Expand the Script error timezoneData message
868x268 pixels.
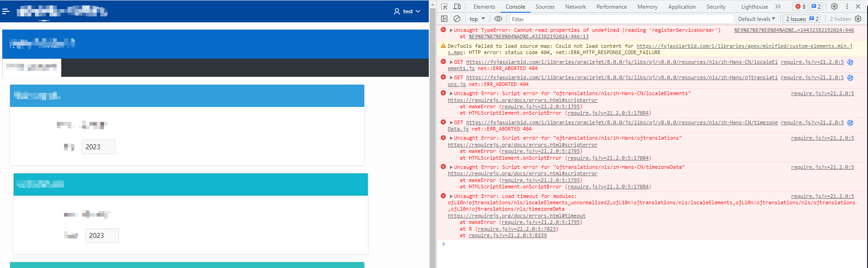pyautogui.click(x=451, y=167)
